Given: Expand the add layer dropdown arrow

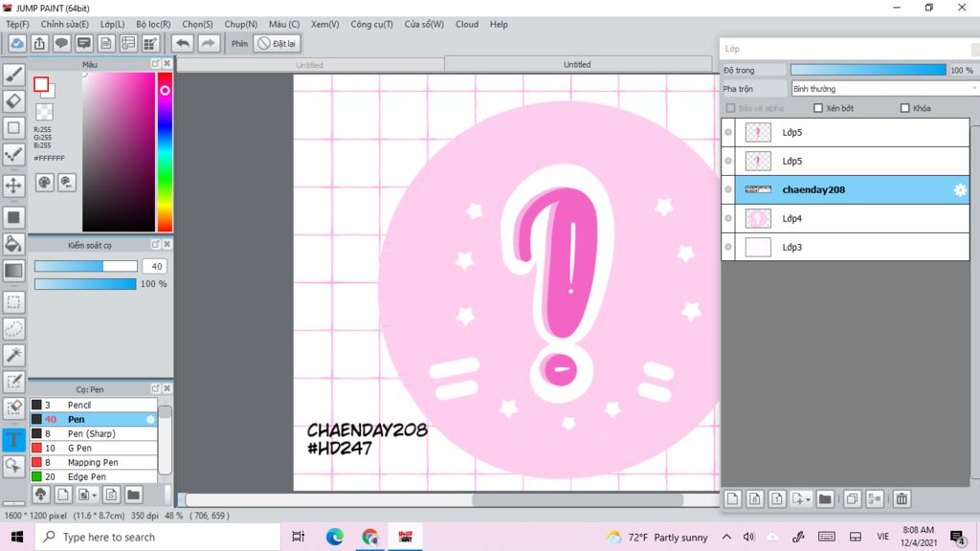Looking at the screenshot, I should (810, 499).
